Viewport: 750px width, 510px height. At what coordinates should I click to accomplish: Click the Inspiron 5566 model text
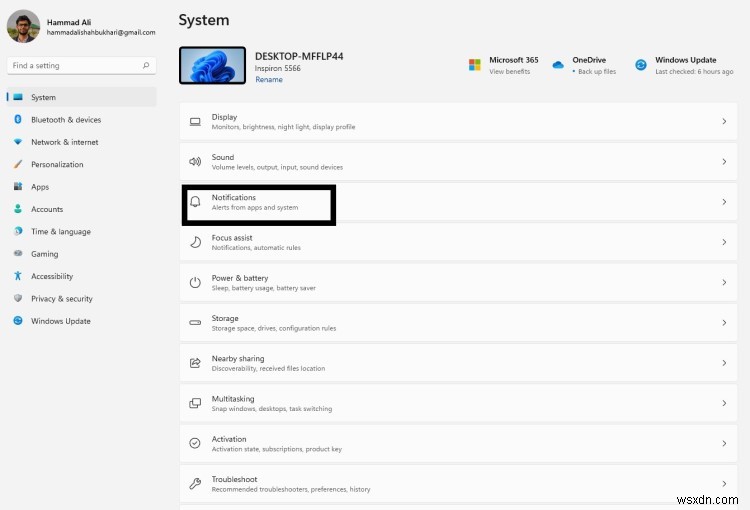click(x=277, y=68)
